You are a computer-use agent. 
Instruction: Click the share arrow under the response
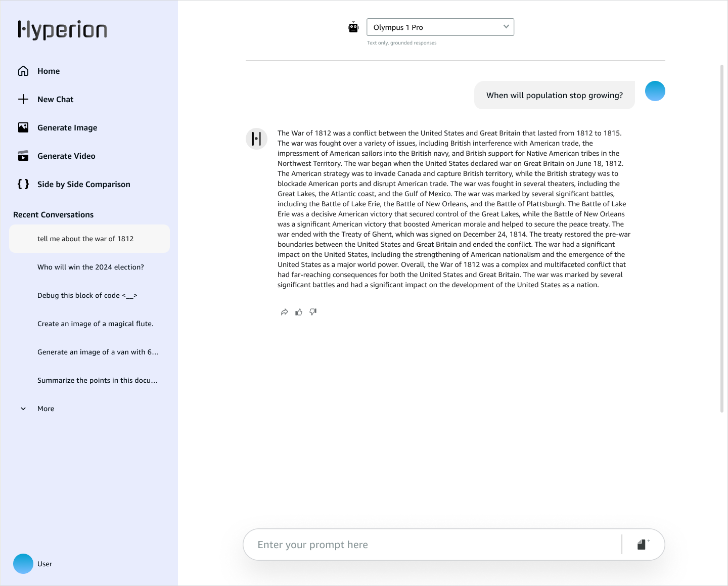(x=285, y=312)
